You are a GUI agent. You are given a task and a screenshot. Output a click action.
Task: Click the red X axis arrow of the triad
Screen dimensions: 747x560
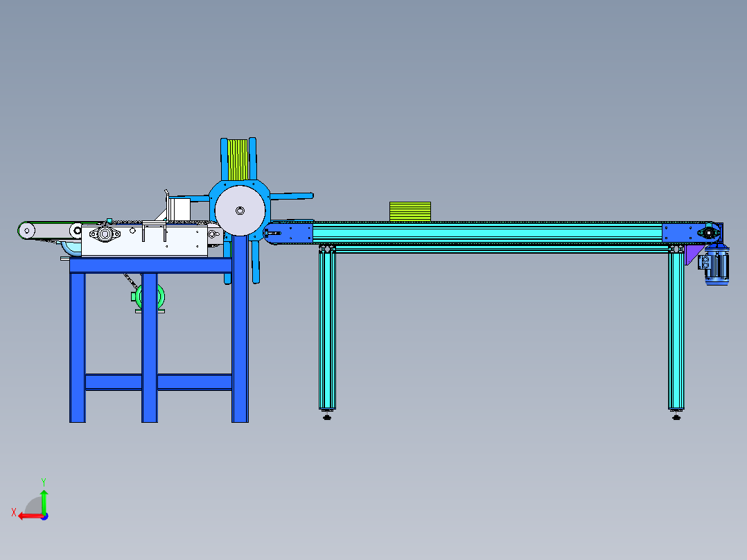tap(30, 516)
